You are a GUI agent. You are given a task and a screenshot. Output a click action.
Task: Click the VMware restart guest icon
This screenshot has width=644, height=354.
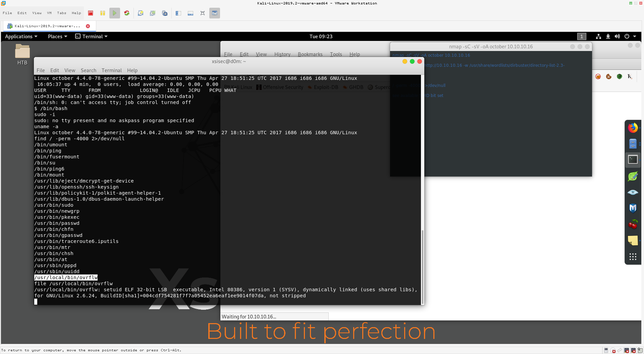pyautogui.click(x=127, y=13)
